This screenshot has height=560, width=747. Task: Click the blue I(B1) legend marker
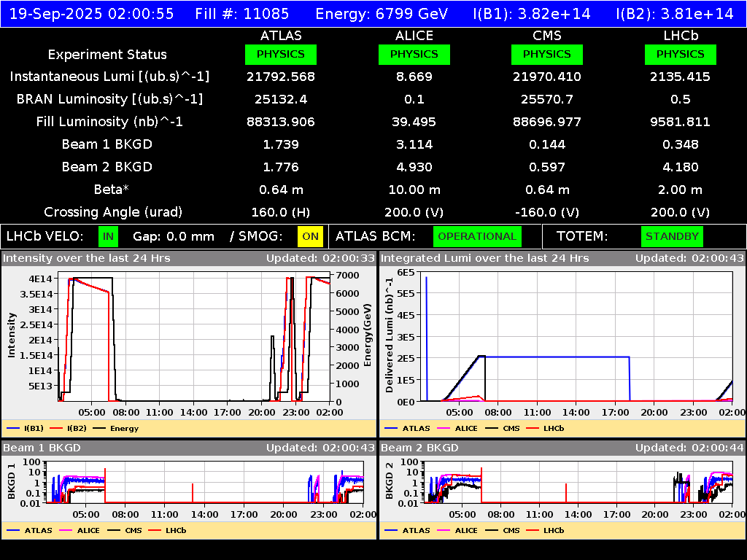(x=15, y=428)
